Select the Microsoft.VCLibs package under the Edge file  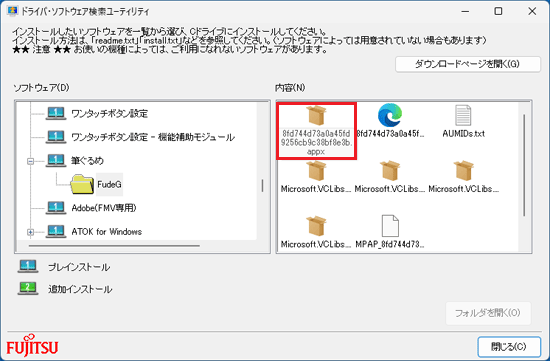[x=390, y=177]
